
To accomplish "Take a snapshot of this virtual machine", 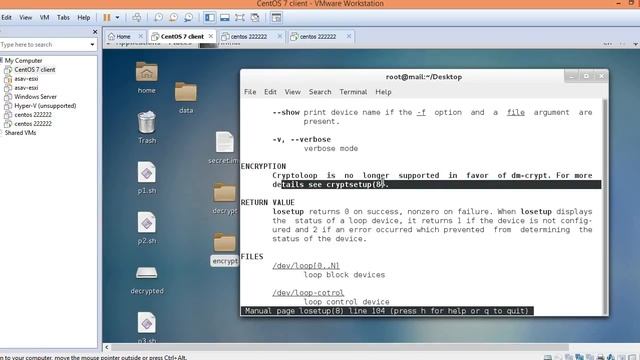I will (158, 18).
